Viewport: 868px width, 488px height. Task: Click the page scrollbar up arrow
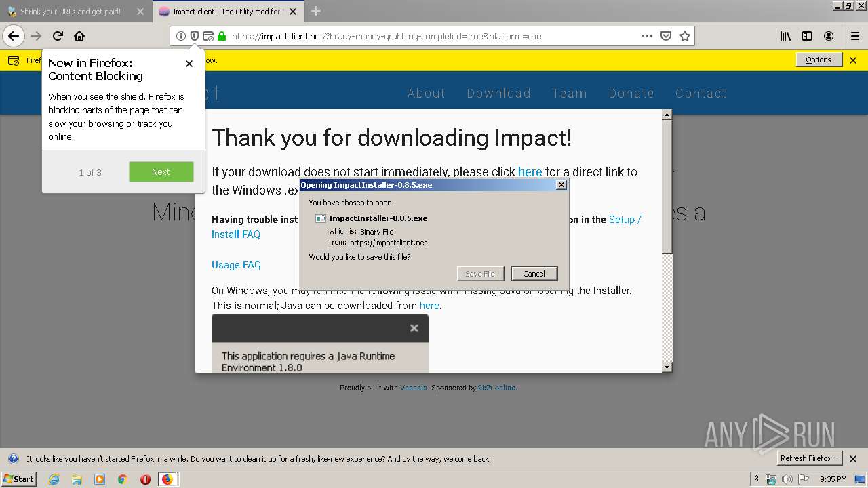tap(667, 115)
